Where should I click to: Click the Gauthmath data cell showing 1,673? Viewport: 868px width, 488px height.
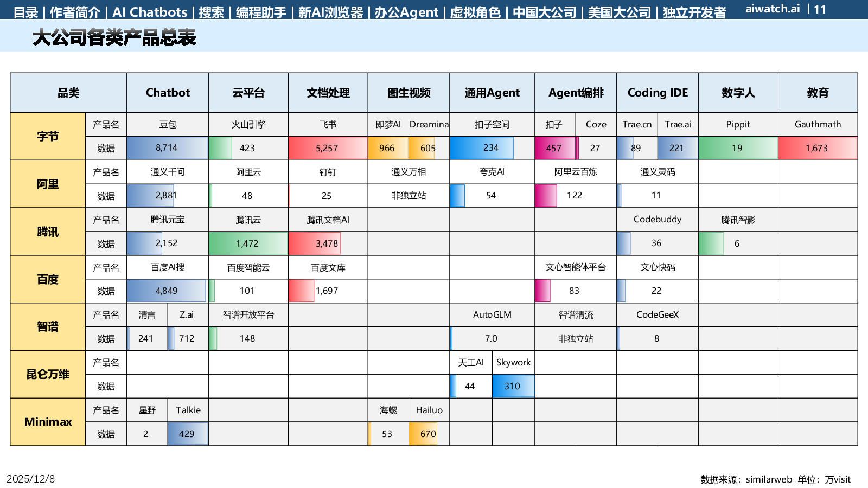coord(817,148)
